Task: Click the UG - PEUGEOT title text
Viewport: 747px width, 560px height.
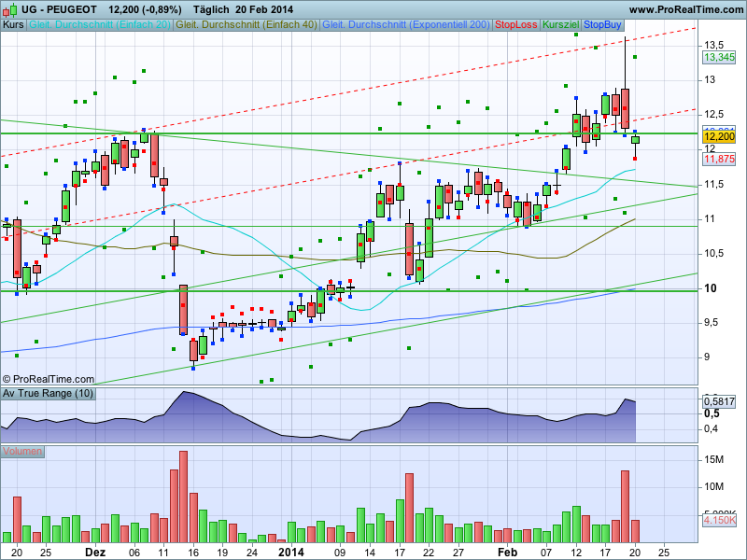Action: 59,9
